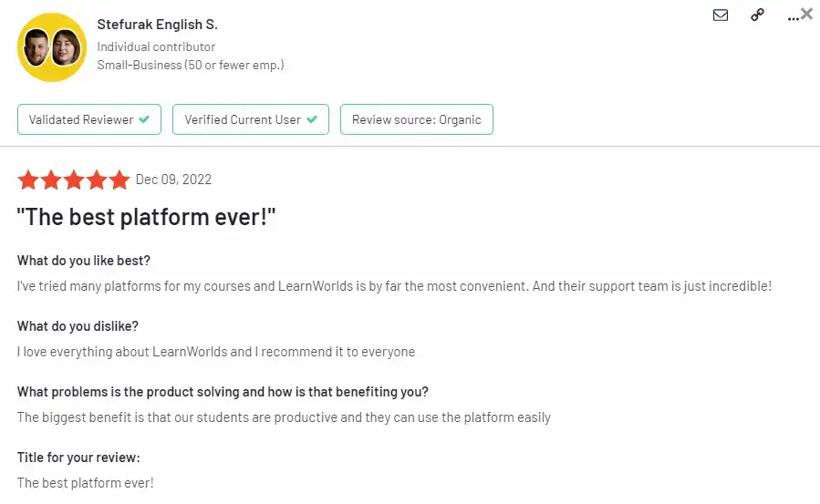This screenshot has width=820, height=504.
Task: Select the Verified Current User badge
Action: click(251, 119)
